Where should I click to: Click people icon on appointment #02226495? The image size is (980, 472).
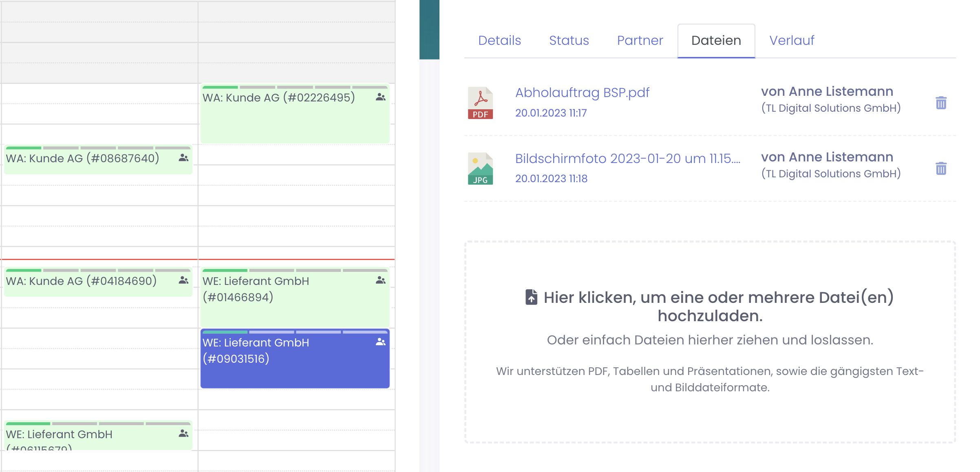[380, 97]
